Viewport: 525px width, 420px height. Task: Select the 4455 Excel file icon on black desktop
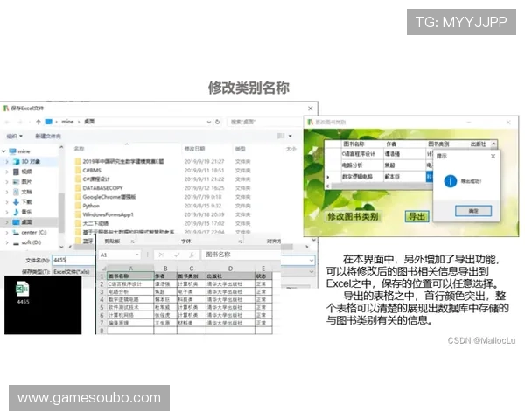tap(23, 292)
